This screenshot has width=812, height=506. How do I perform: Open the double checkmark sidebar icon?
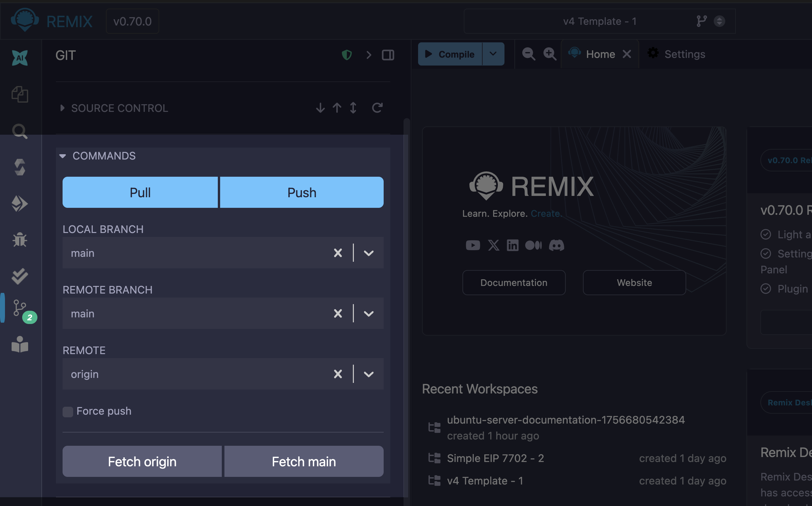click(20, 276)
